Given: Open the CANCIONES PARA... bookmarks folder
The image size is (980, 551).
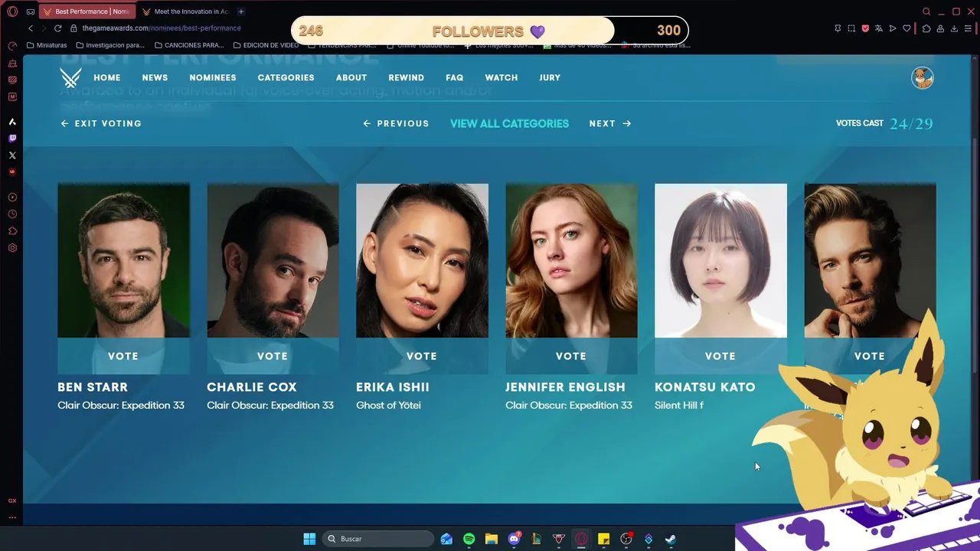Looking at the screenshot, I should click(189, 45).
